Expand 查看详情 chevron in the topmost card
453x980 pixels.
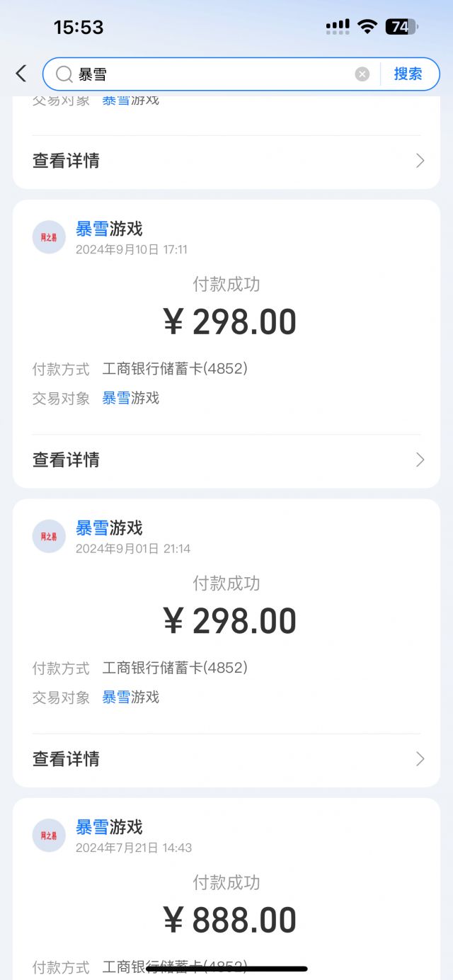click(x=420, y=161)
